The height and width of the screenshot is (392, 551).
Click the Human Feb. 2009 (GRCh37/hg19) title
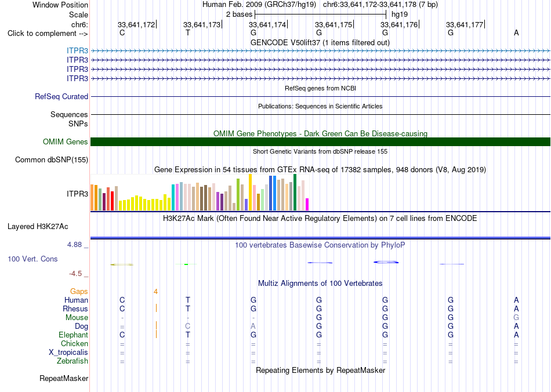coord(259,5)
